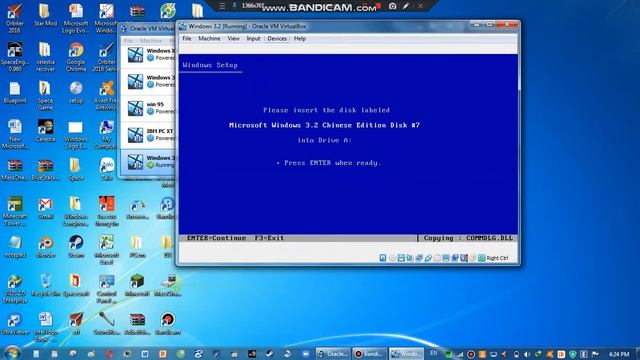Click the floppy disk icon in the VM status bar
This screenshot has width=640, height=360.
[x=401, y=258]
